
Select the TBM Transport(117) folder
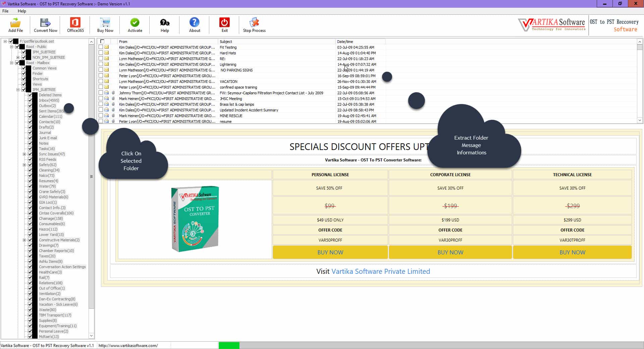[55, 315]
